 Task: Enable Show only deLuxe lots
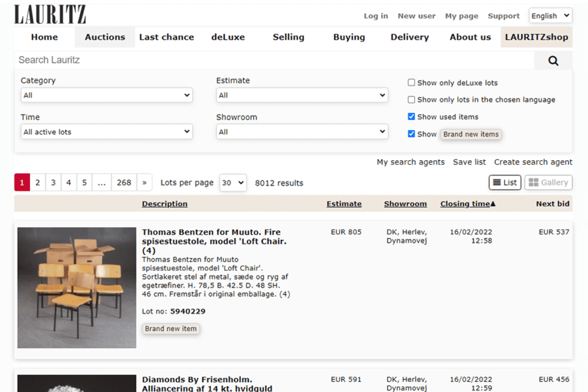411,82
